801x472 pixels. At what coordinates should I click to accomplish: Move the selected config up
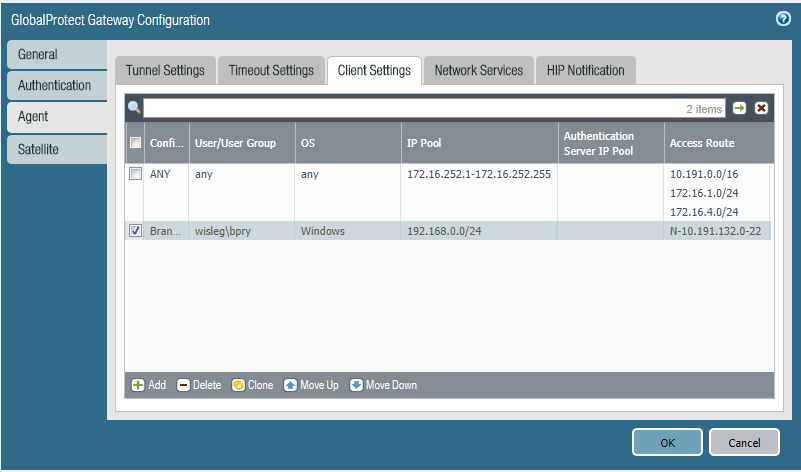[x=311, y=385]
